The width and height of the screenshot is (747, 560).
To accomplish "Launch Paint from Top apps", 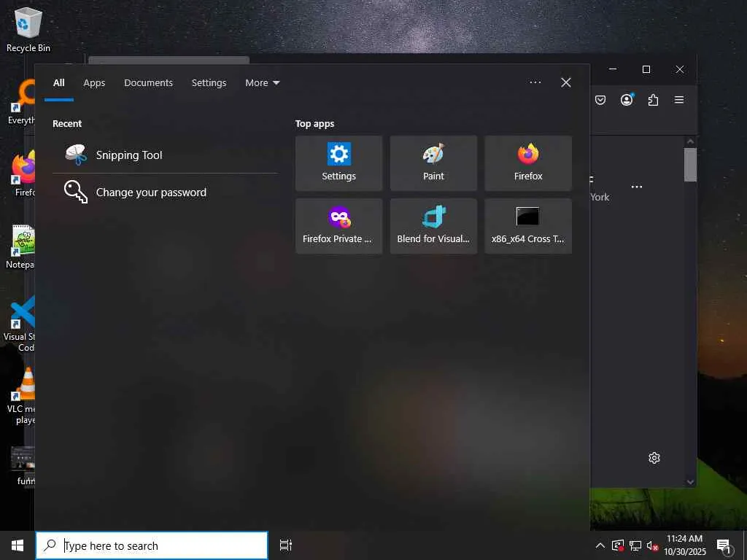I will point(433,163).
